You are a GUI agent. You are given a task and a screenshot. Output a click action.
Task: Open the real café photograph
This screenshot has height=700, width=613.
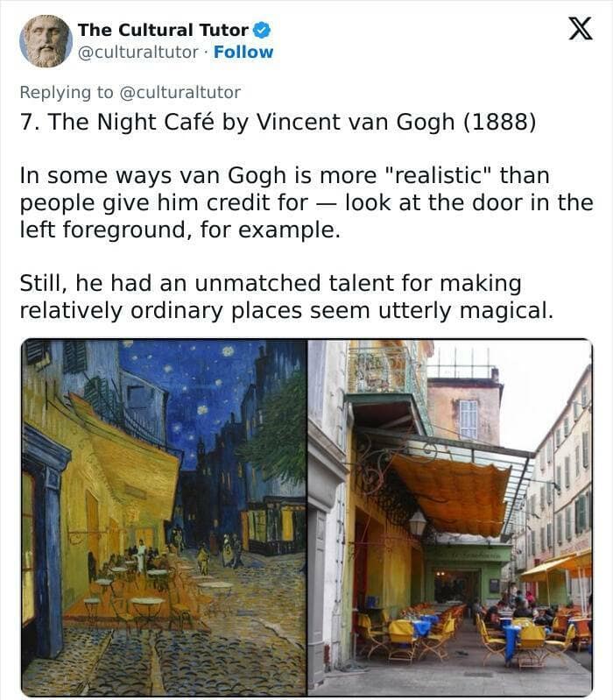point(449,517)
